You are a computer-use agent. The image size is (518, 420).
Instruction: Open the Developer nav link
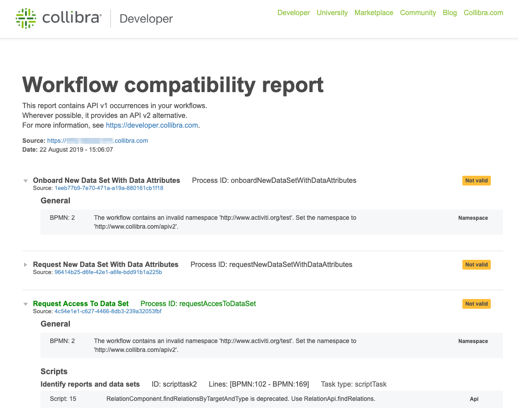294,13
